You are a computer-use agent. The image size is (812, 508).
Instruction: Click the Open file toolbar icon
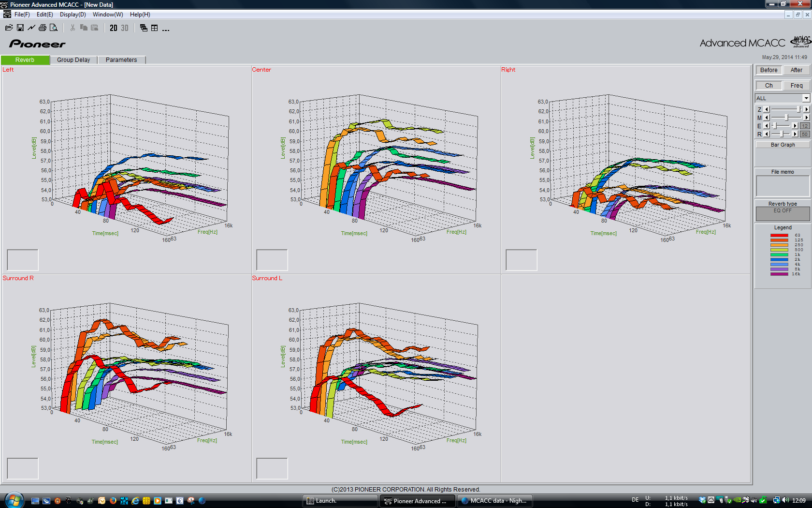point(9,28)
